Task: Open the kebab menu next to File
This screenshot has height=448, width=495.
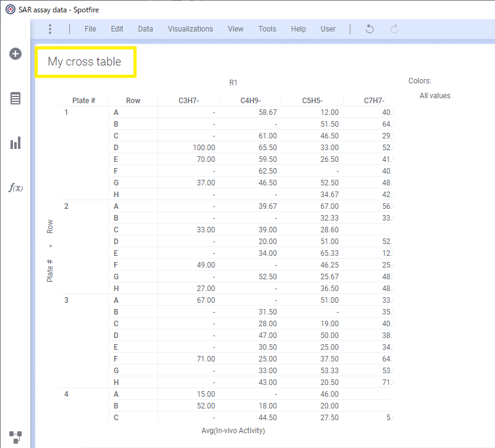Action: coord(49,28)
